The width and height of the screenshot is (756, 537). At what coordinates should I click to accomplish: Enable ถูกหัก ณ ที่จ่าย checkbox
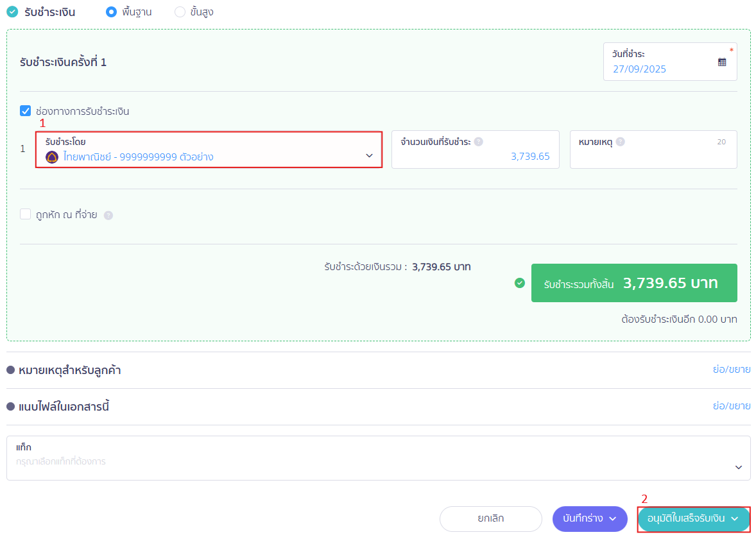click(26, 214)
